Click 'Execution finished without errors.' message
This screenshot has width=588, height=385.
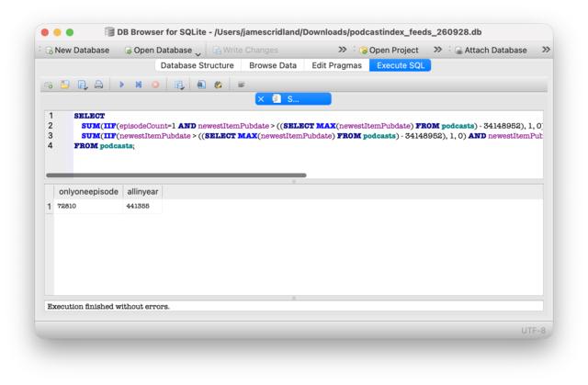[108, 306]
